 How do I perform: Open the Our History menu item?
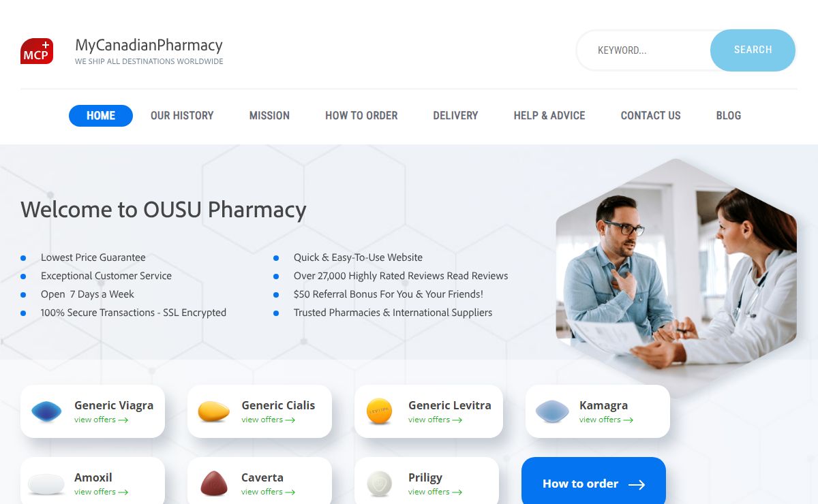[x=182, y=116]
